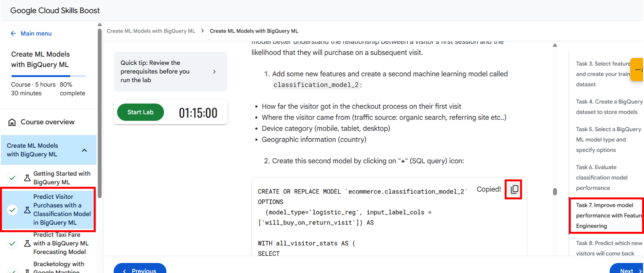Viewport: 644px width, 273px height.
Task: Click the left sidebar scroll-up arrow
Action: click(100, 25)
